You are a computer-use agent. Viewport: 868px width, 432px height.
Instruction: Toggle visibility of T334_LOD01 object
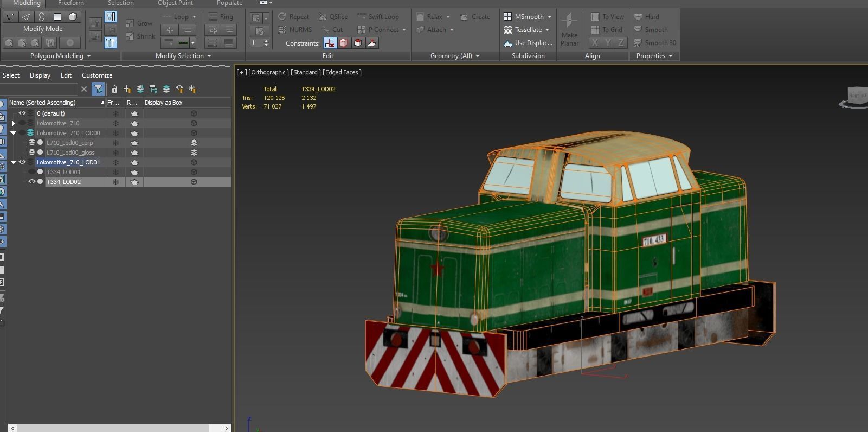tap(32, 172)
